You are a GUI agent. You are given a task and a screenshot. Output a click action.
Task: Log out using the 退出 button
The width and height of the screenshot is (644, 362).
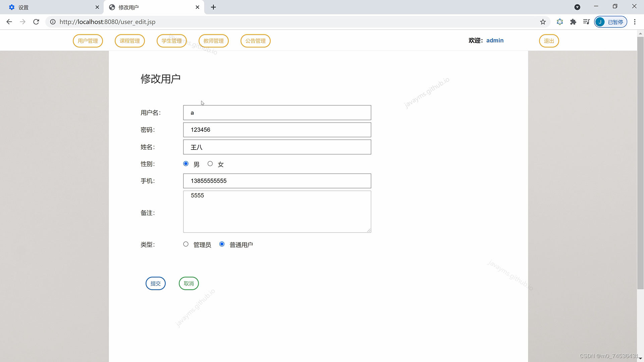click(549, 41)
